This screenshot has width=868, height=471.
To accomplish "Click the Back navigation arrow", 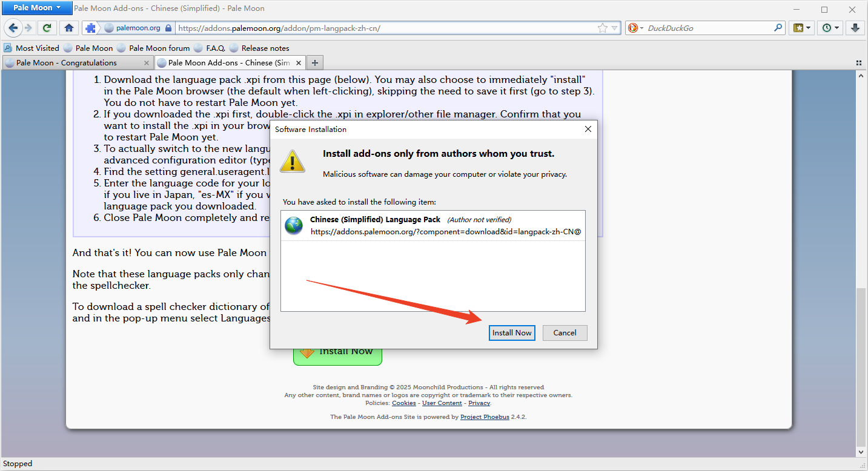I will click(x=13, y=28).
